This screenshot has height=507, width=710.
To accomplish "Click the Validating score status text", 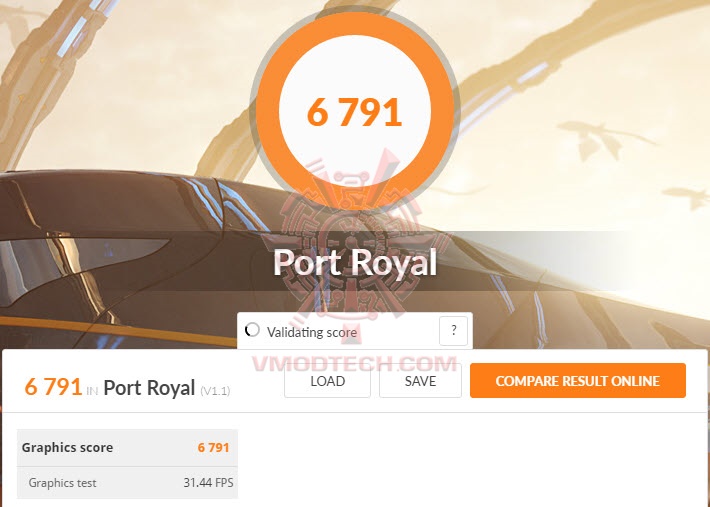I will pyautogui.click(x=312, y=333).
